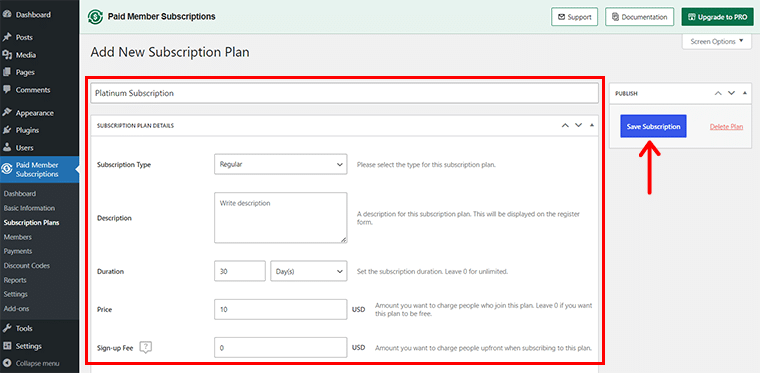Screen dimensions: 760x373
Task: Collapse the Subscription Plan Details panel
Action: 591,125
